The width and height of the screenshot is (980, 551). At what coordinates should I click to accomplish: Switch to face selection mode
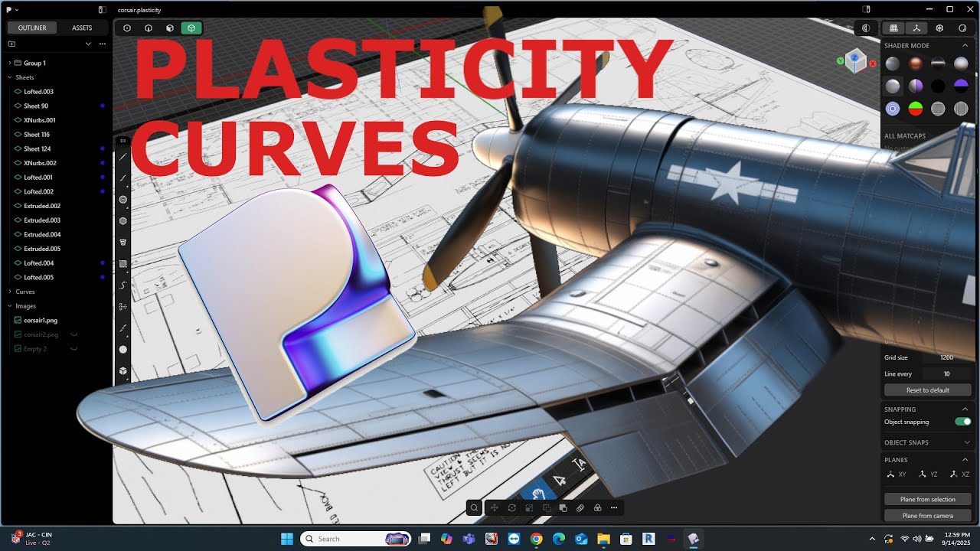tap(169, 28)
